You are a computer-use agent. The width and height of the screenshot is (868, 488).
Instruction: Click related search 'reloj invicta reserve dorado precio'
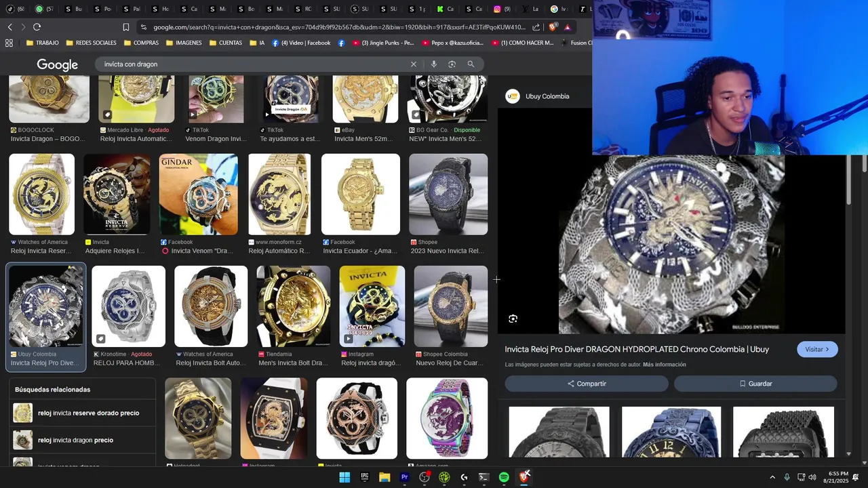click(81, 413)
